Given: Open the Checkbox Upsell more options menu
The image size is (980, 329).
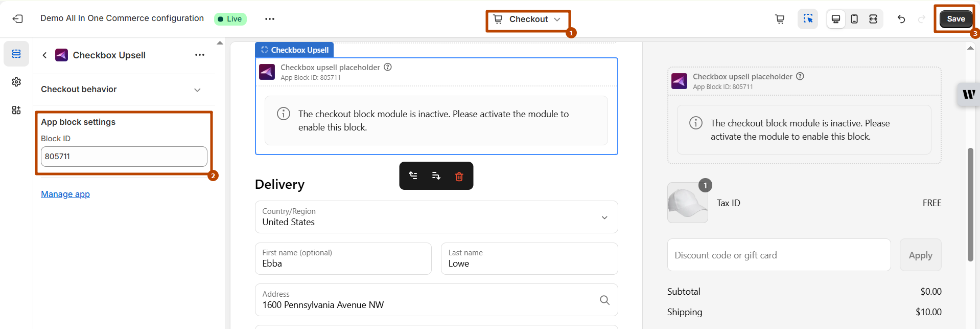Looking at the screenshot, I should point(200,55).
